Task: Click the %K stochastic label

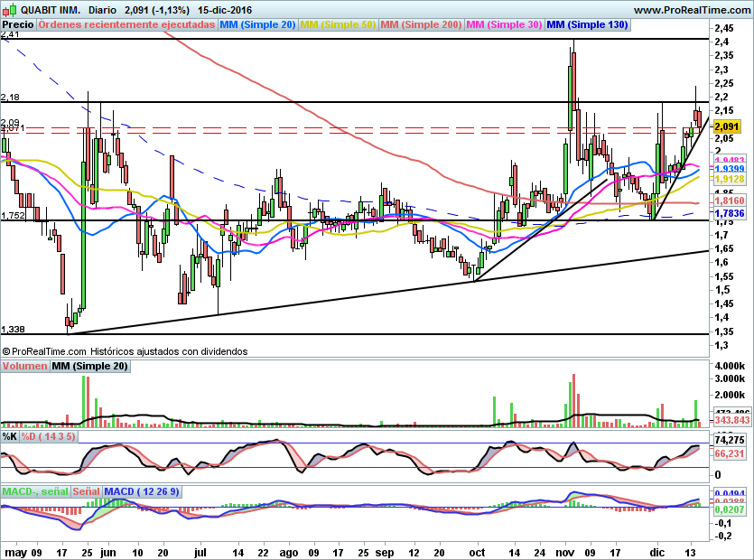Action: 10,436
